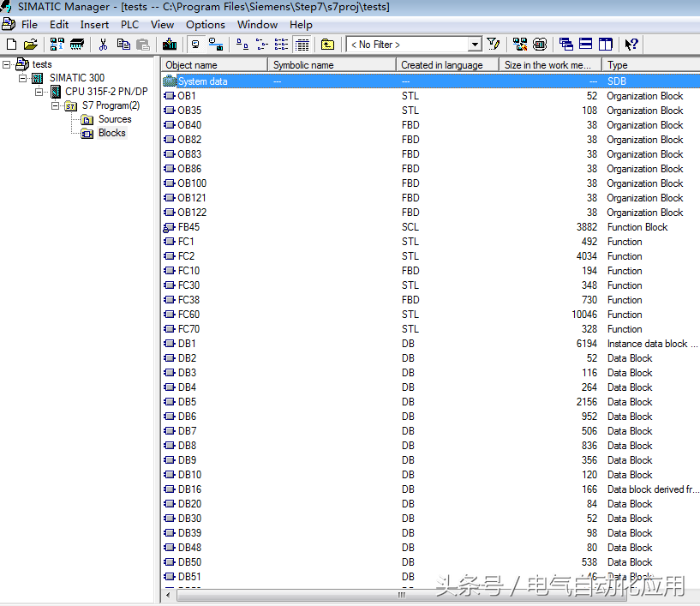This screenshot has height=606, width=700.
Task: Click the Cut scissors icon
Action: (x=103, y=44)
